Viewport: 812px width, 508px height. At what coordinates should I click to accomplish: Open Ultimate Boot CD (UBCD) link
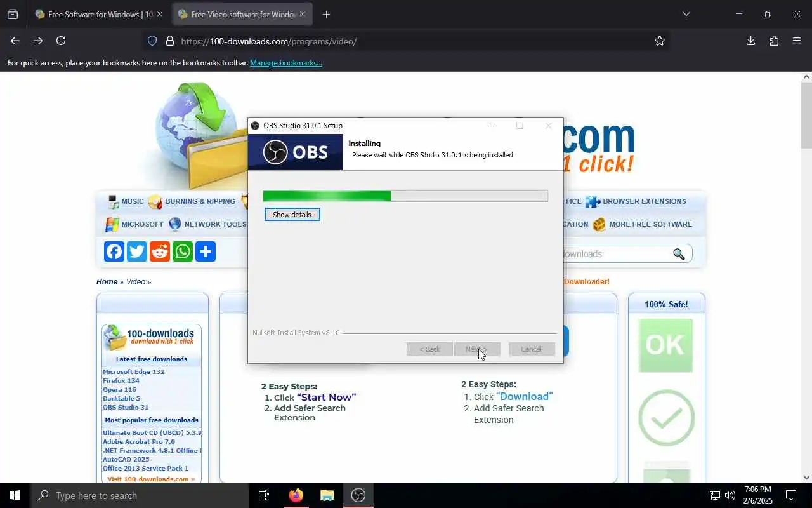pyautogui.click(x=152, y=433)
